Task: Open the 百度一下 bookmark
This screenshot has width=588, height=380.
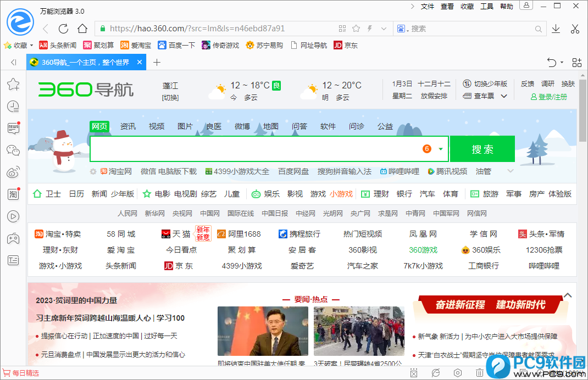Action: point(176,46)
